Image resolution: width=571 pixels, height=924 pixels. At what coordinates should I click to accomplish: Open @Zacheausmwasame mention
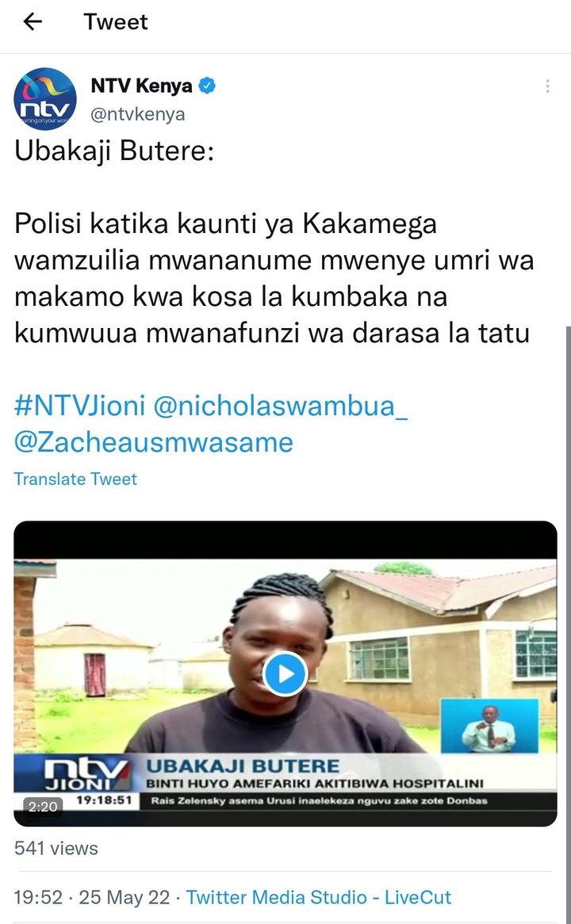point(153,442)
